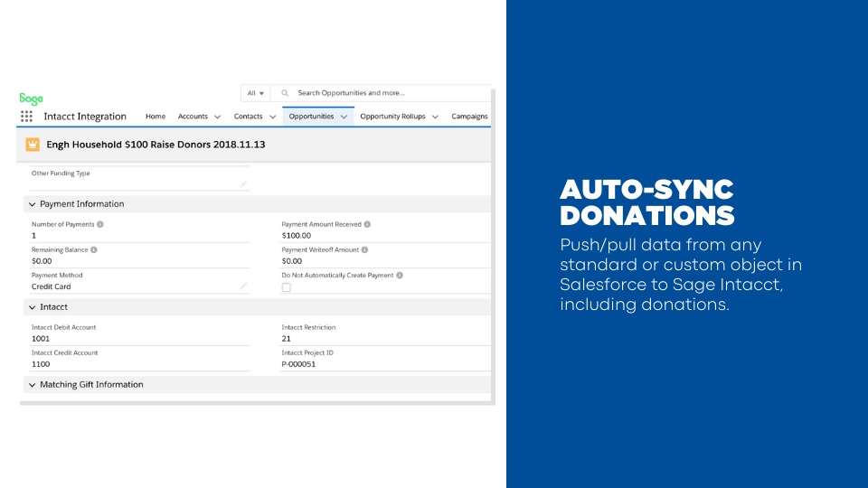This screenshot has height=488, width=868.
Task: Show info for Number of Payments
Action: [100, 224]
